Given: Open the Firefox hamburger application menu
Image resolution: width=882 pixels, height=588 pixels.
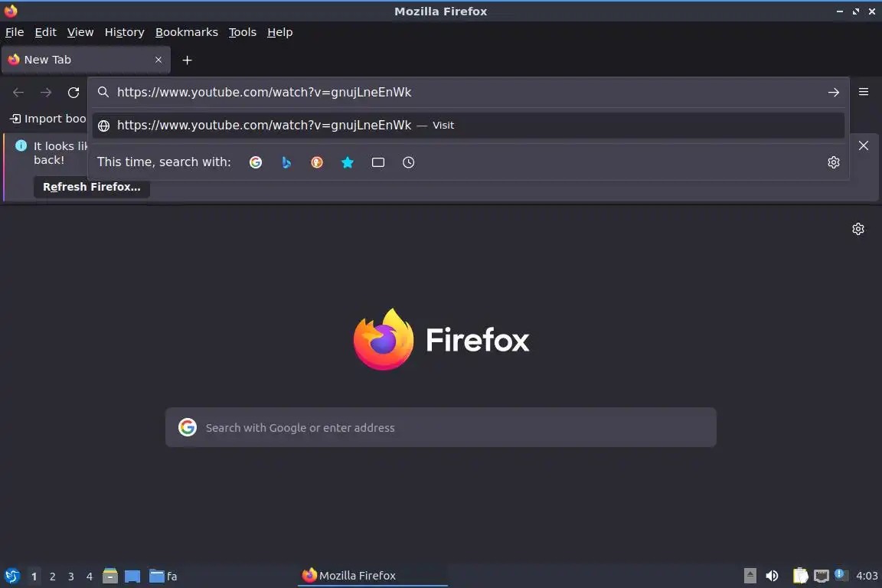Looking at the screenshot, I should (864, 92).
